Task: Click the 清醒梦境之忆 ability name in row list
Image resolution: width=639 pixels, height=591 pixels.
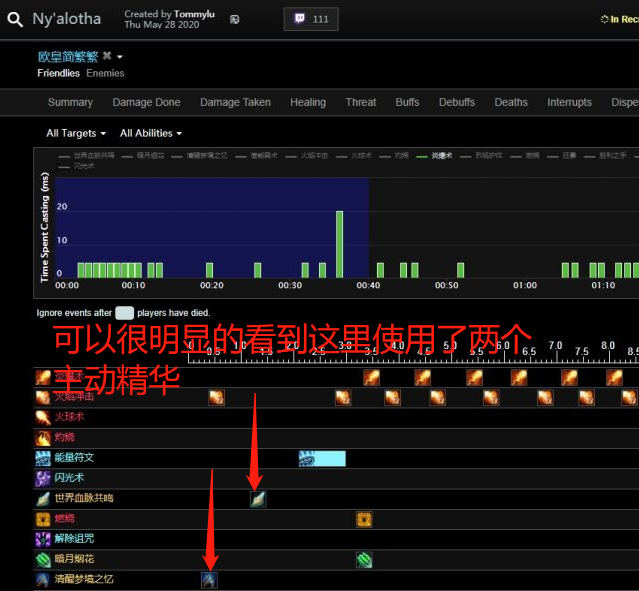Action: point(84,579)
